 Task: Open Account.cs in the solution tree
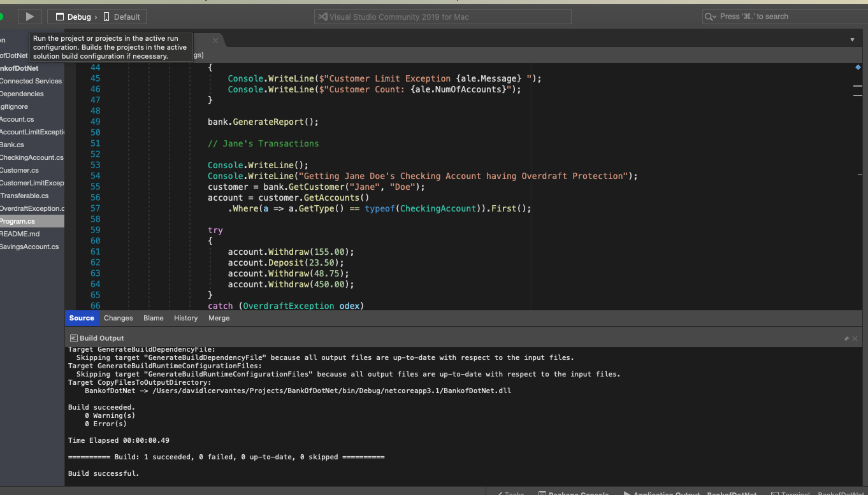click(17, 119)
